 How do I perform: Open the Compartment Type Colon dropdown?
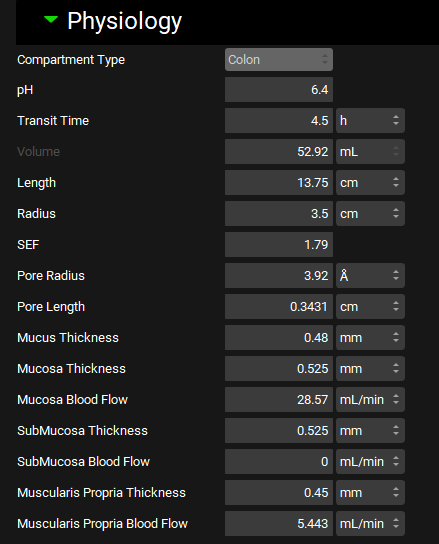279,60
